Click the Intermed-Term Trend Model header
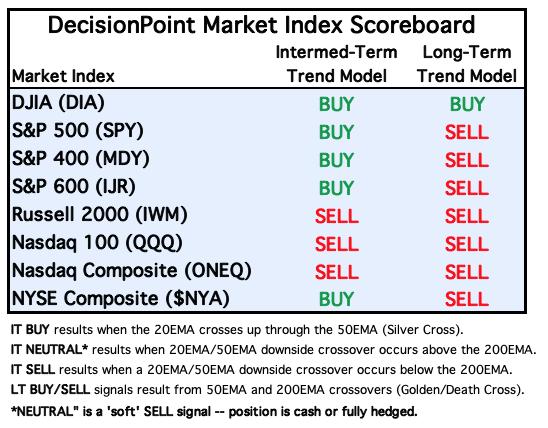This screenshot has width=548, height=428. pos(337,64)
